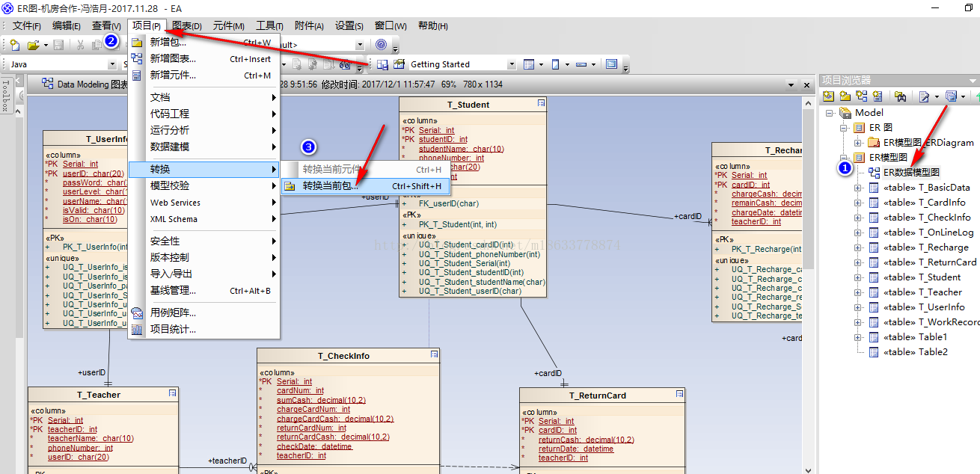Screen dimensions: 980x474
Task: Open the XML Schema submenu
Action: (x=203, y=219)
